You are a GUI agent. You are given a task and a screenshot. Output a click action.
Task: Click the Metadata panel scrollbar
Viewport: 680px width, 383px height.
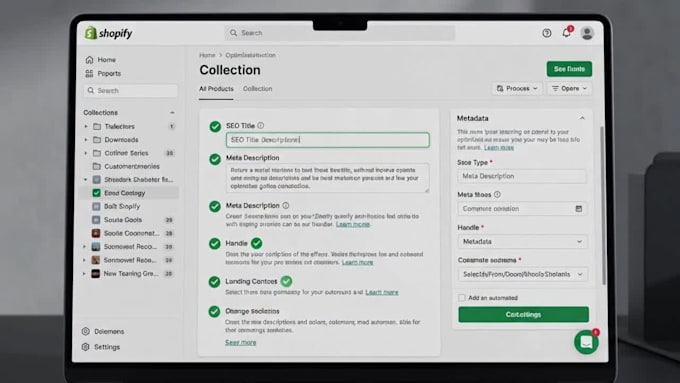602,206
